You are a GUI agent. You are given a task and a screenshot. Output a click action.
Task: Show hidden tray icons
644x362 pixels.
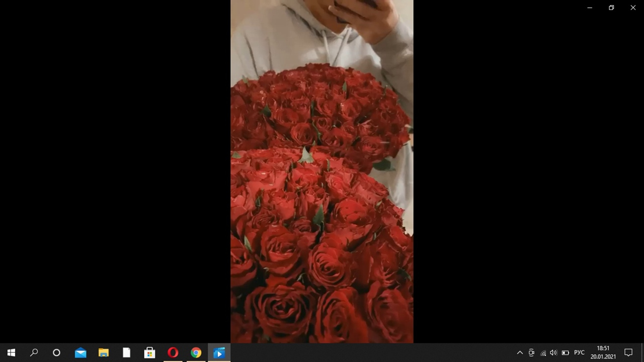[x=520, y=353]
